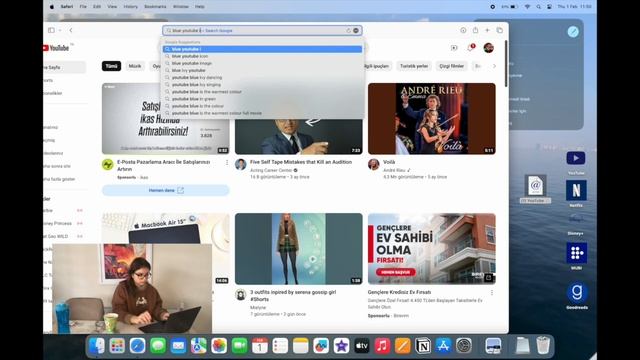The image size is (640, 360).
Task: Click the reload icon in the address bar
Action: [349, 31]
